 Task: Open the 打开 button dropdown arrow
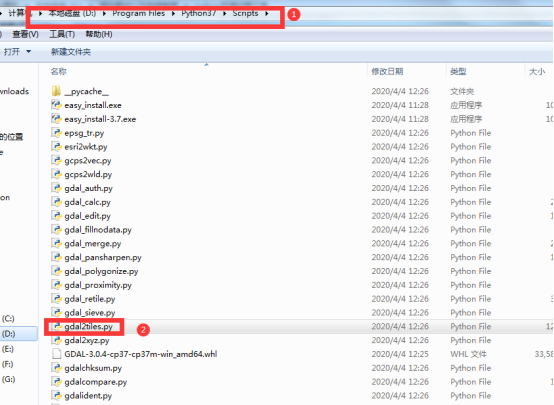point(28,52)
